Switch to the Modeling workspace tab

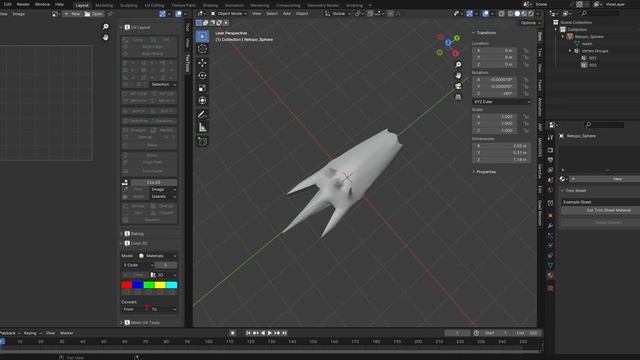click(x=104, y=5)
